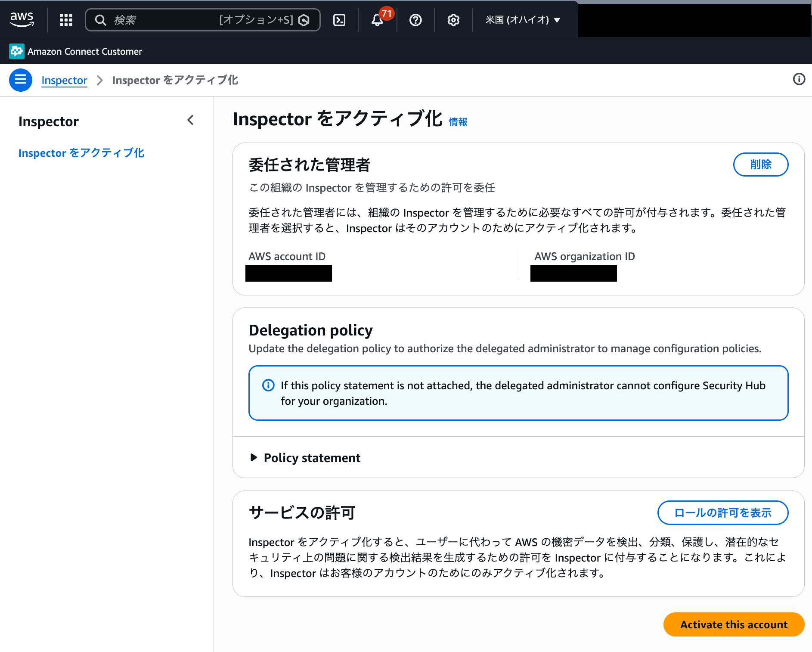The image size is (812, 652).
Task: Open the AWS home logo
Action: pos(22,19)
